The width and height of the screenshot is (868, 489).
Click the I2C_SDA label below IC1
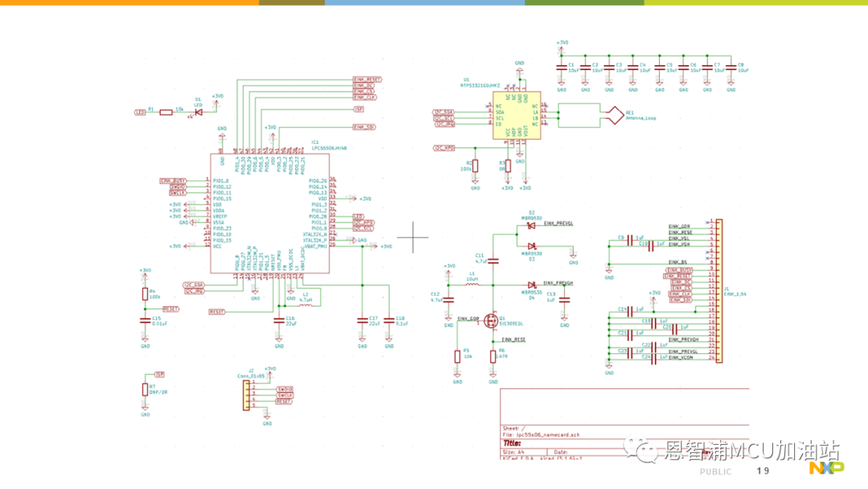coord(194,286)
